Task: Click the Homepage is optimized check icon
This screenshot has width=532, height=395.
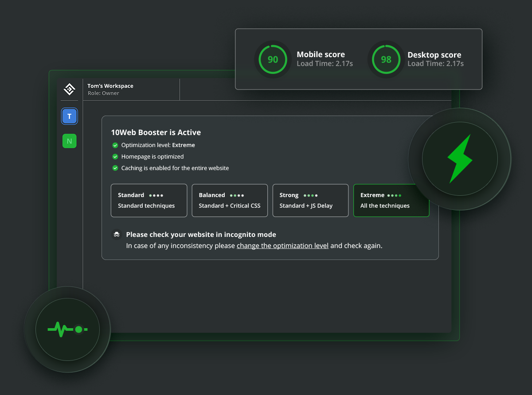Action: pos(115,157)
